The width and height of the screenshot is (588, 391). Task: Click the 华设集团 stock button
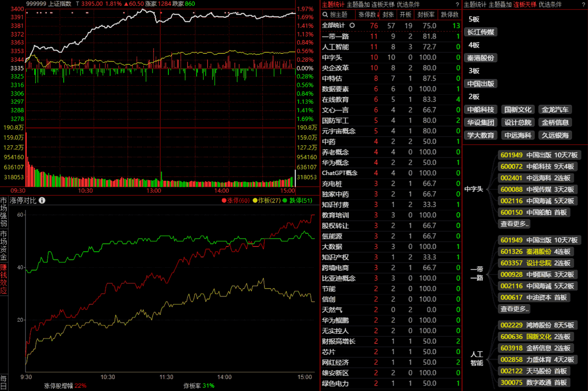(481, 122)
